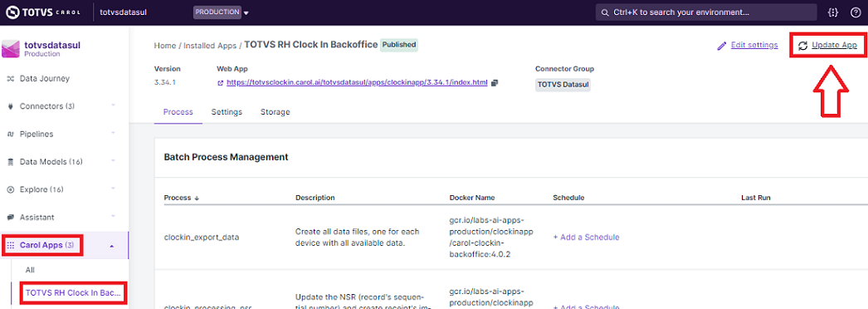Image resolution: width=868 pixels, height=309 pixels.
Task: Click the Data Models database icon
Action: click(x=10, y=162)
